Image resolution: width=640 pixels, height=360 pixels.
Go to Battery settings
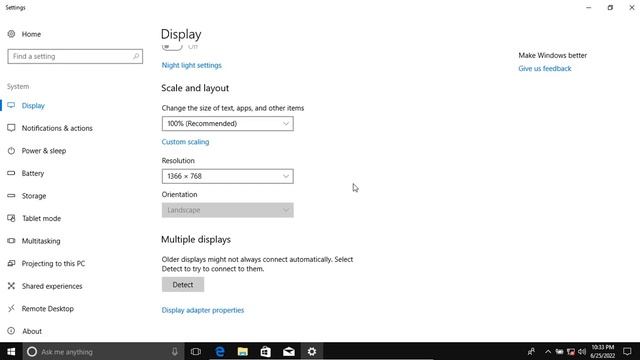coord(33,173)
